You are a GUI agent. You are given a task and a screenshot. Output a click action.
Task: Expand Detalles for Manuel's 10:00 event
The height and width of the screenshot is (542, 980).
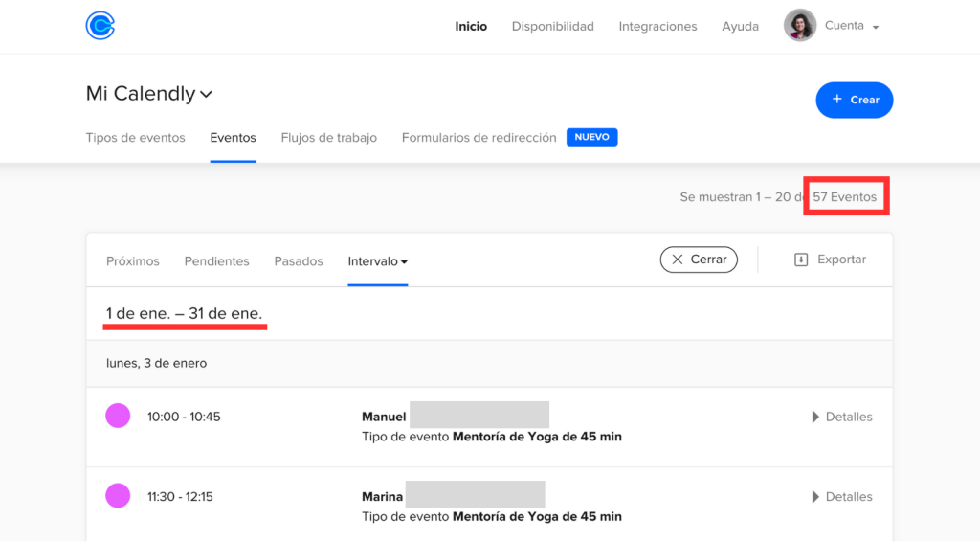(842, 417)
